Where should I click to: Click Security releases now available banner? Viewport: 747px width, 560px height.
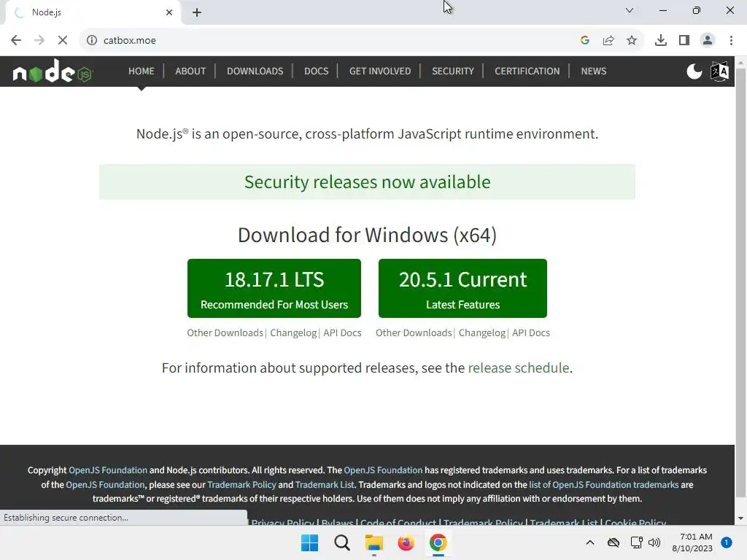point(368,182)
